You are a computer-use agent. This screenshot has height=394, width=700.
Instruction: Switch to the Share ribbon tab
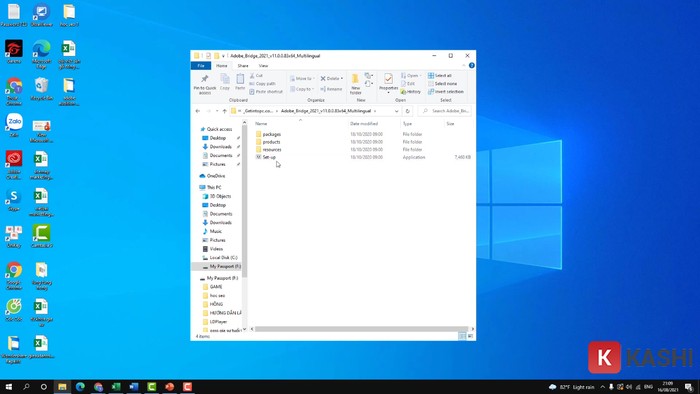[x=243, y=66]
